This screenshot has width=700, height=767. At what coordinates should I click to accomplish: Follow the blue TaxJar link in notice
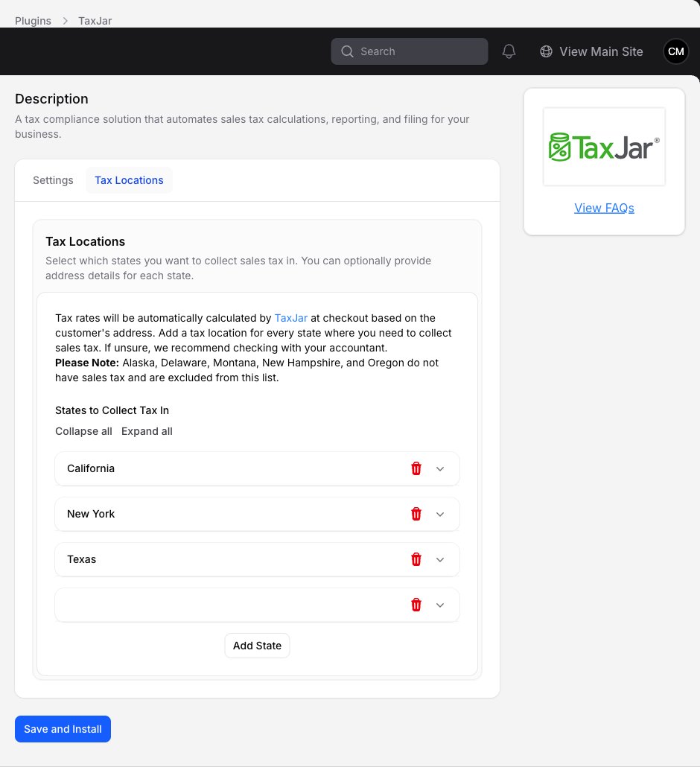coord(291,318)
